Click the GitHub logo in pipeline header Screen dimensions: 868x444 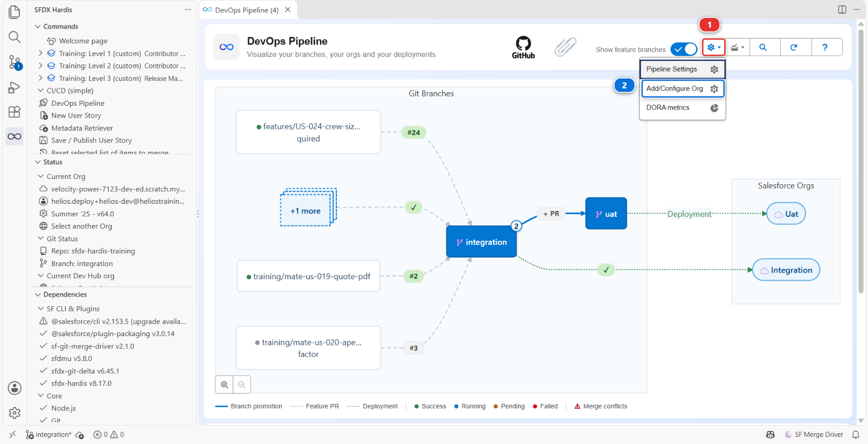(524, 47)
